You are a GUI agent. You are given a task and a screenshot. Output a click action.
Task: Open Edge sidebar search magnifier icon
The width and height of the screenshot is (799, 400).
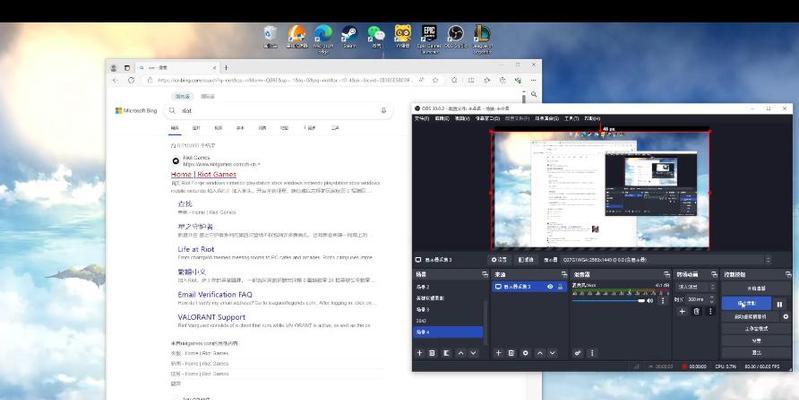(x=534, y=94)
